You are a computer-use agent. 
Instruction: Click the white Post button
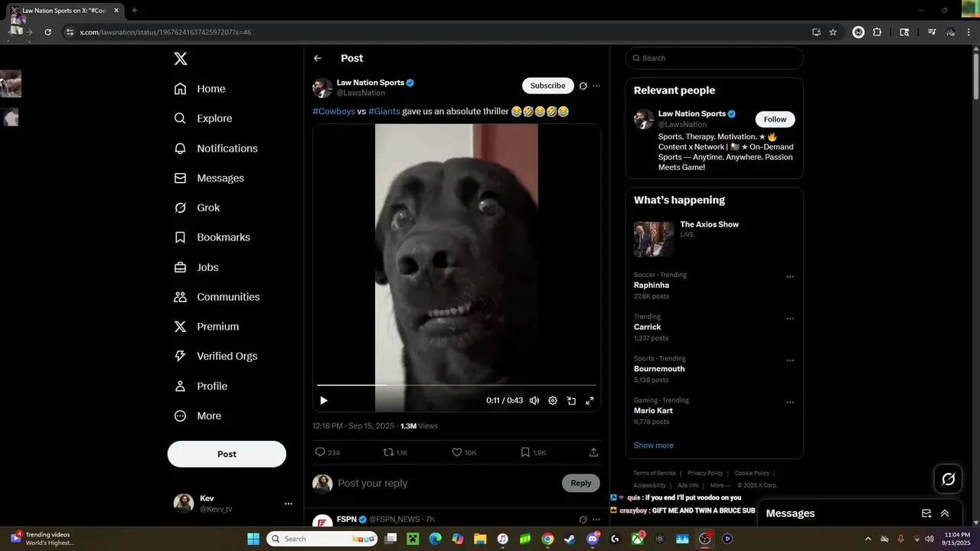(x=227, y=454)
